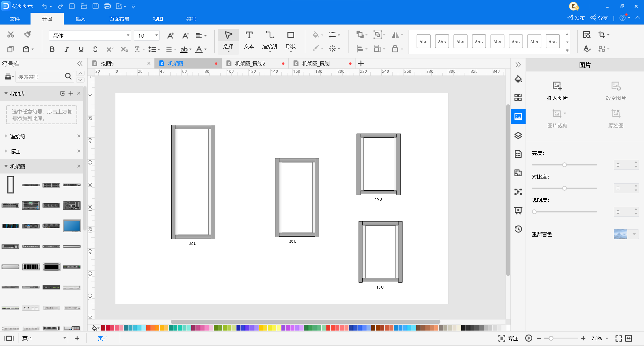Open the recolor (重新着色) dropdown
Screen dimensions: 644x346
634,234
